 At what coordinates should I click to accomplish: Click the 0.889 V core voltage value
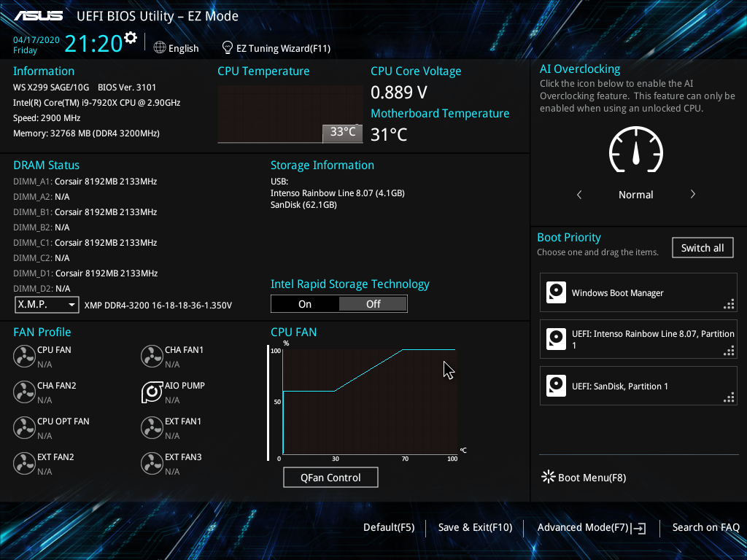(399, 92)
